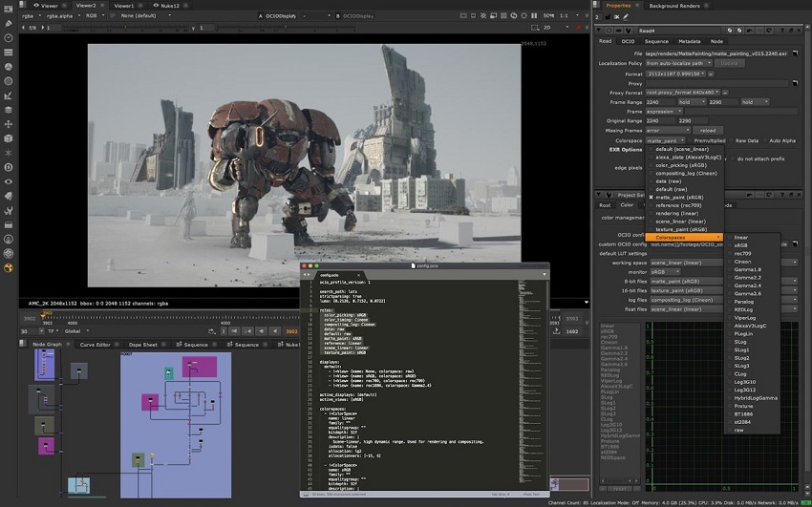Click the undo arrow in Read4 panel header
The width and height of the screenshot is (812, 507).
tap(749, 32)
